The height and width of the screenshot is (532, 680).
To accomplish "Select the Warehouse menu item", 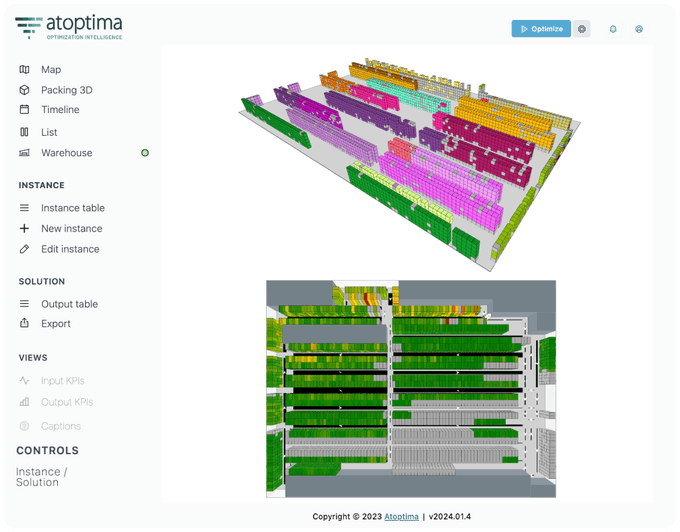I will click(x=66, y=153).
